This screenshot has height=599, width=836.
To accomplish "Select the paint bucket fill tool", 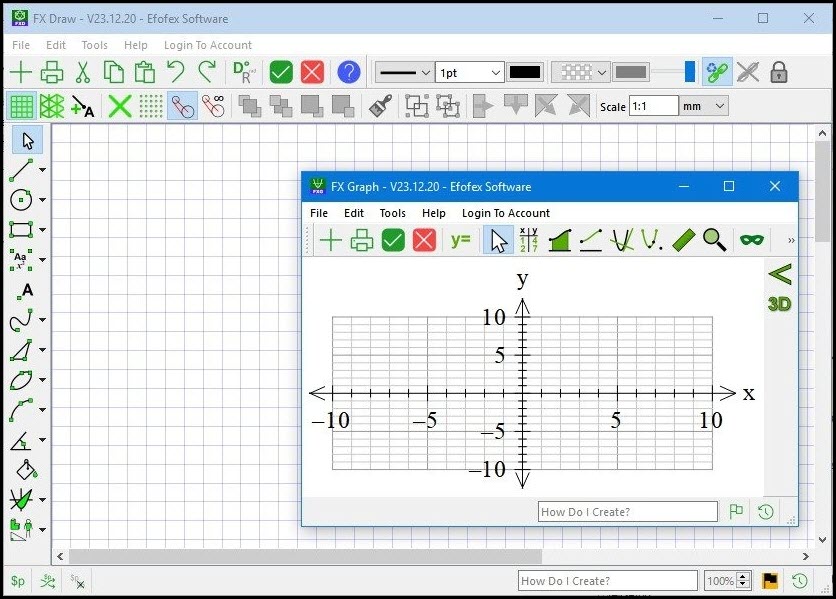I will tap(26, 469).
